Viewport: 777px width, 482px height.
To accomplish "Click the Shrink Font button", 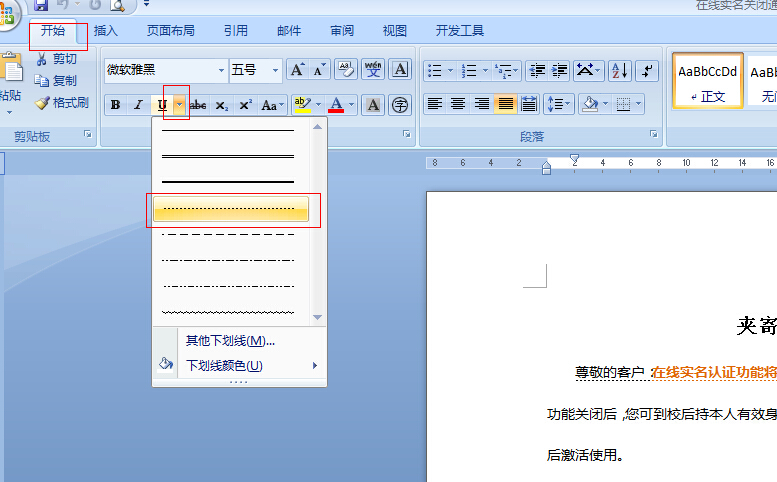I will (319, 70).
